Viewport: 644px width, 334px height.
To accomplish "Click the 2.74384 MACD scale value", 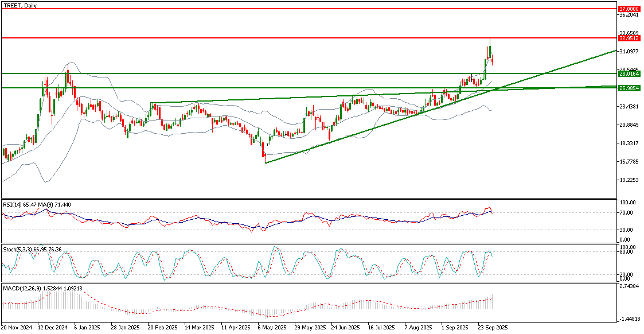I will (x=629, y=285).
